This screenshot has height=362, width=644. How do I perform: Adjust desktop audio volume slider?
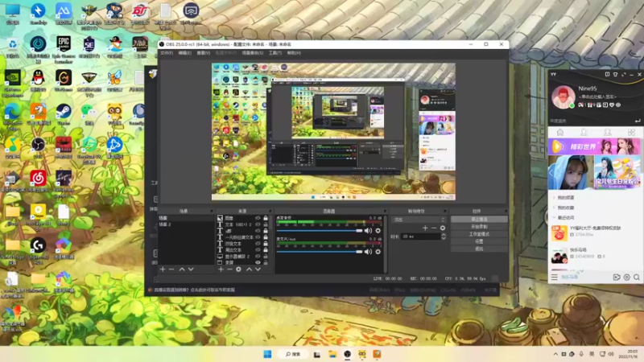coord(320,231)
